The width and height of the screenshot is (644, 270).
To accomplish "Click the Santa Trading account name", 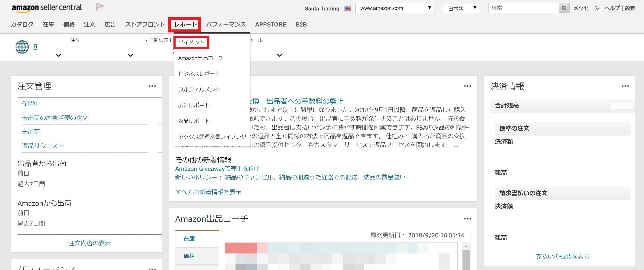I will click(x=322, y=9).
